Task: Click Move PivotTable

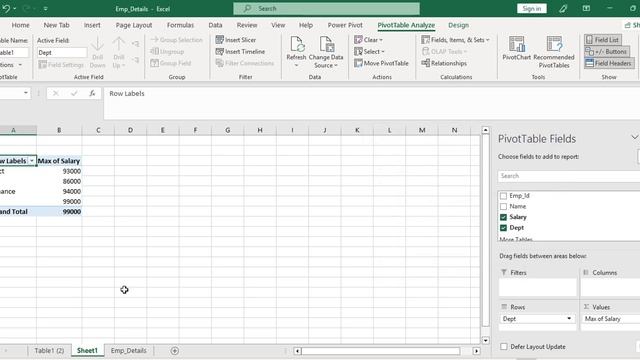Action: pos(381,63)
